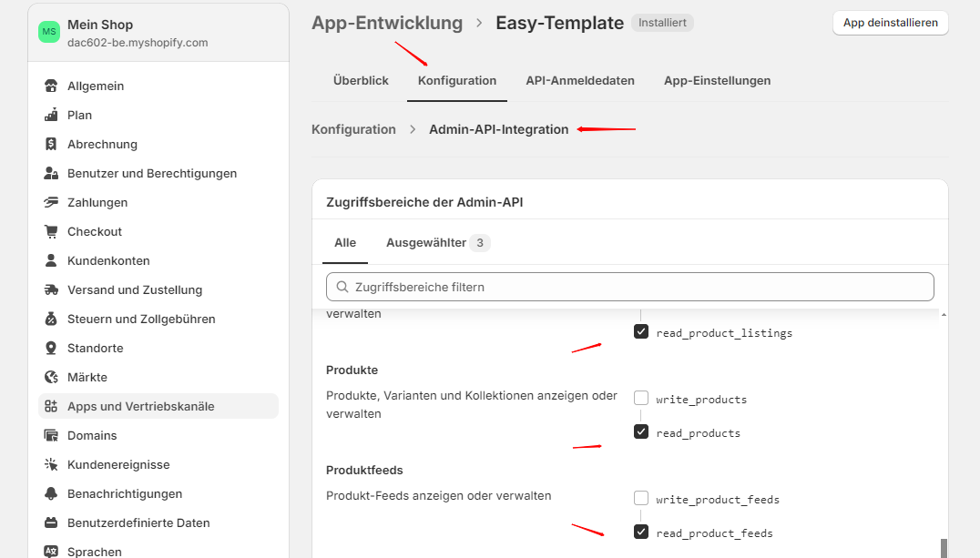Enable the write_products checkbox

[x=641, y=399]
